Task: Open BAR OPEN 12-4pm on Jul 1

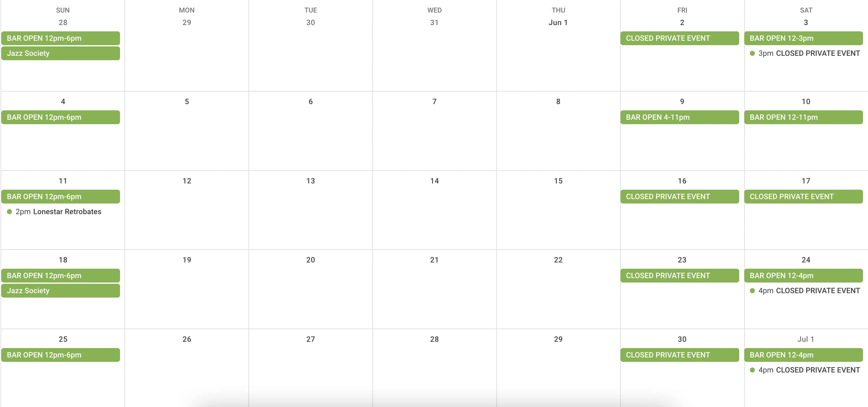Action: [803, 355]
